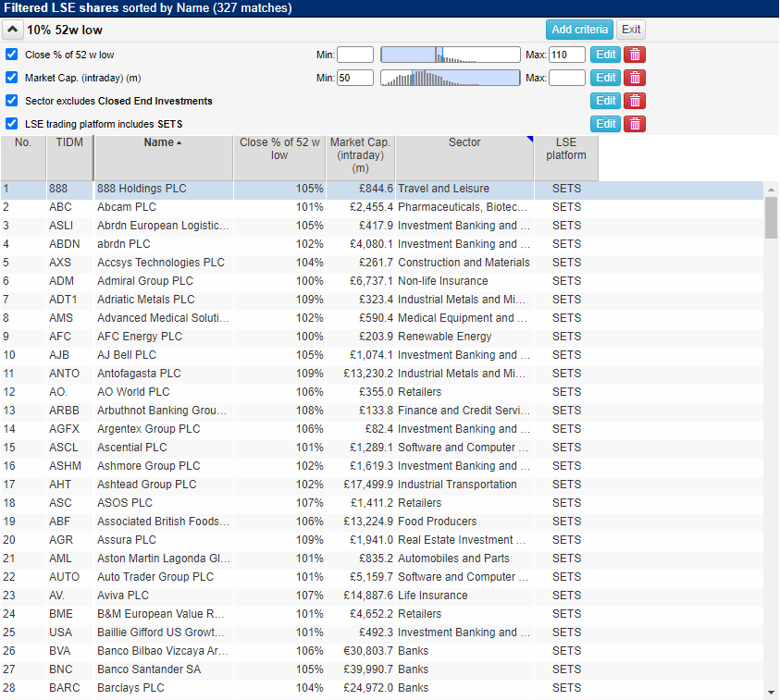Select the AFC Energy PLC row

click(x=382, y=337)
